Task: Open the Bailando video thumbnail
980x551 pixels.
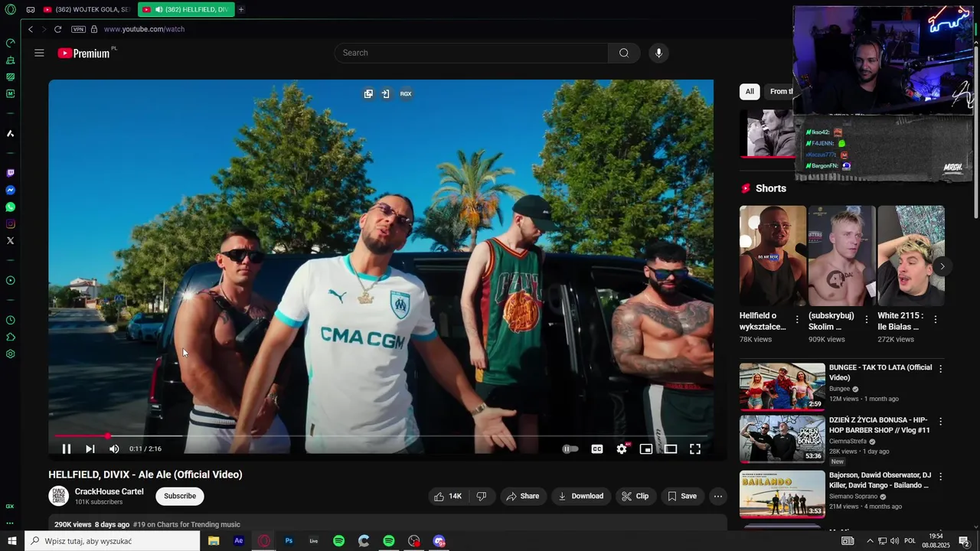Action: (x=782, y=494)
